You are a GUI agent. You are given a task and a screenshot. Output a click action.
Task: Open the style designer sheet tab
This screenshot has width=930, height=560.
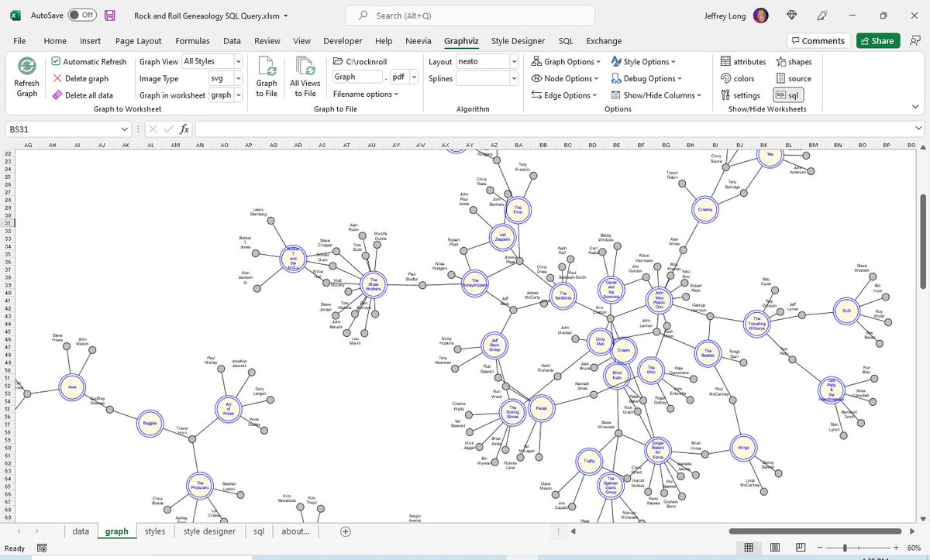point(209,531)
